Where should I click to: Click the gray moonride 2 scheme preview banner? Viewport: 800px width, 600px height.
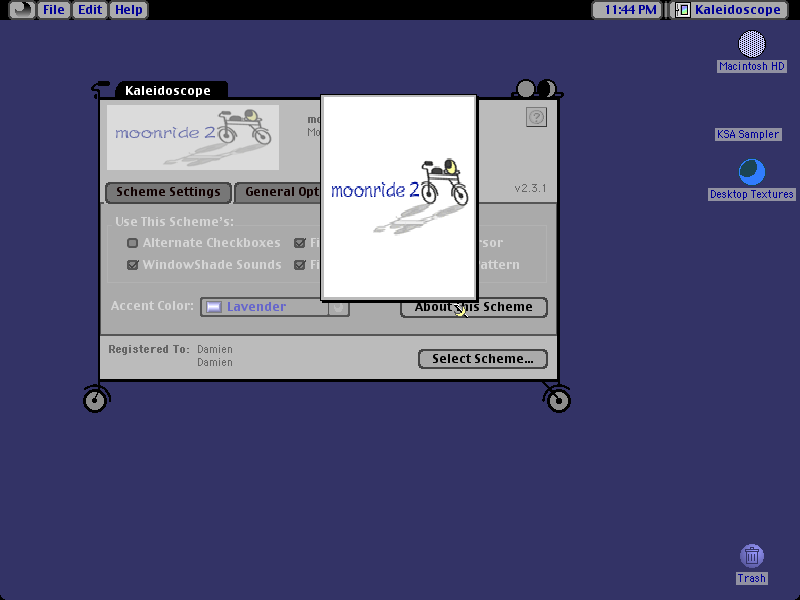coord(193,137)
